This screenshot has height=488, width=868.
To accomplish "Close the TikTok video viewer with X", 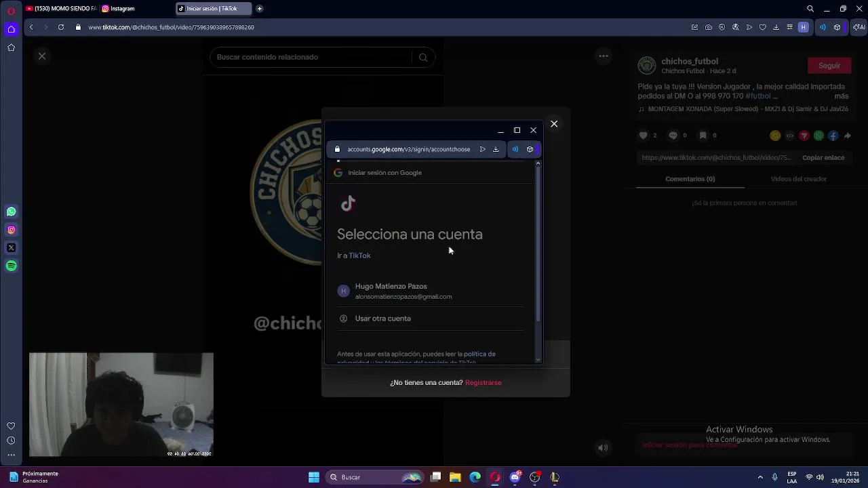I will [x=42, y=56].
